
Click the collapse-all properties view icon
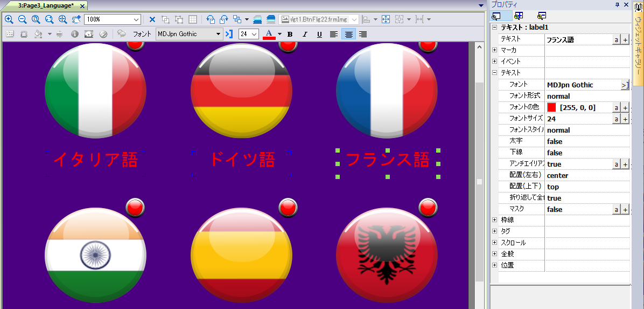542,16
